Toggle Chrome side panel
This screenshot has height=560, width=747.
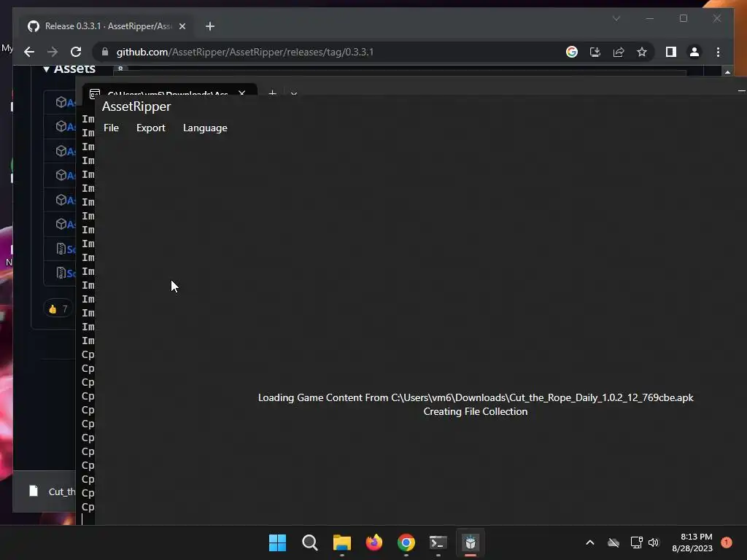click(x=671, y=52)
